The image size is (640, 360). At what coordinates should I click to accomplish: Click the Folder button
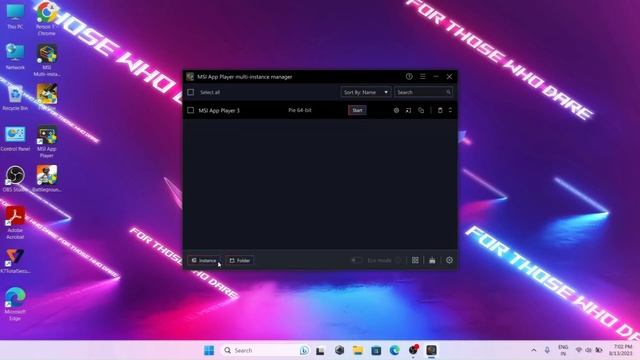[x=240, y=260]
